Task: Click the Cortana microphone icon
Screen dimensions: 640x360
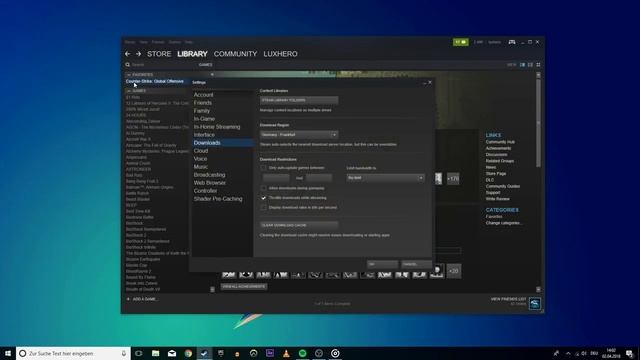Action: tap(124, 353)
